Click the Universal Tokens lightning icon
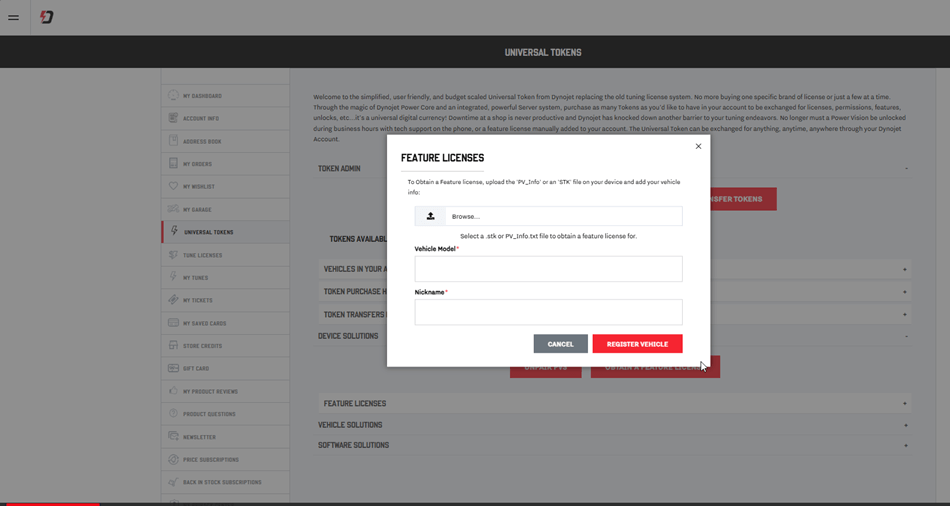This screenshot has width=950, height=506. tap(174, 231)
